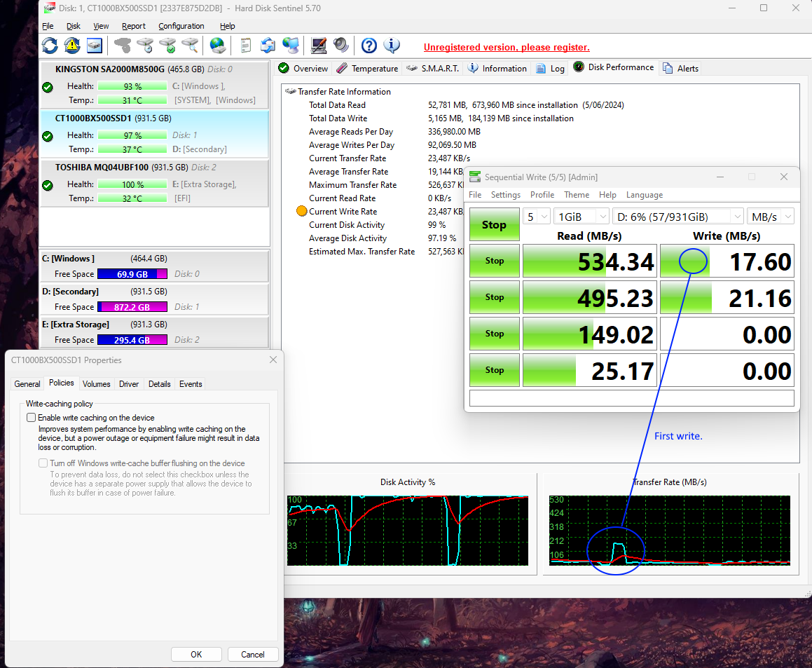Click the large Stop button beside test count

[x=494, y=224]
